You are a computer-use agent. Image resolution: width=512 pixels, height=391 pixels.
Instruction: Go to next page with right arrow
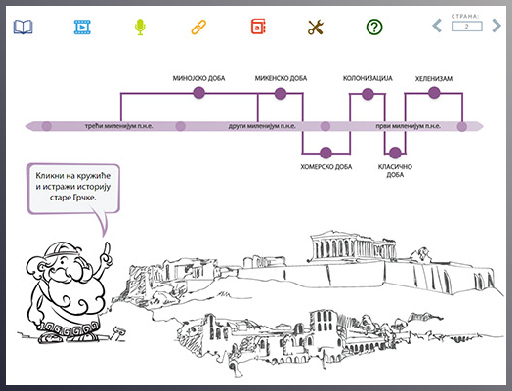[496, 25]
